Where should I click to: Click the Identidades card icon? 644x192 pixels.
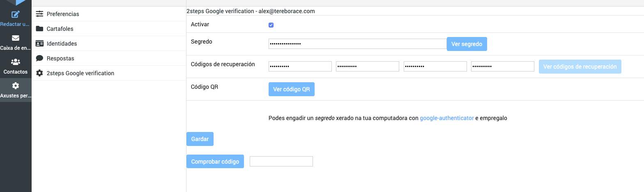pyautogui.click(x=39, y=44)
